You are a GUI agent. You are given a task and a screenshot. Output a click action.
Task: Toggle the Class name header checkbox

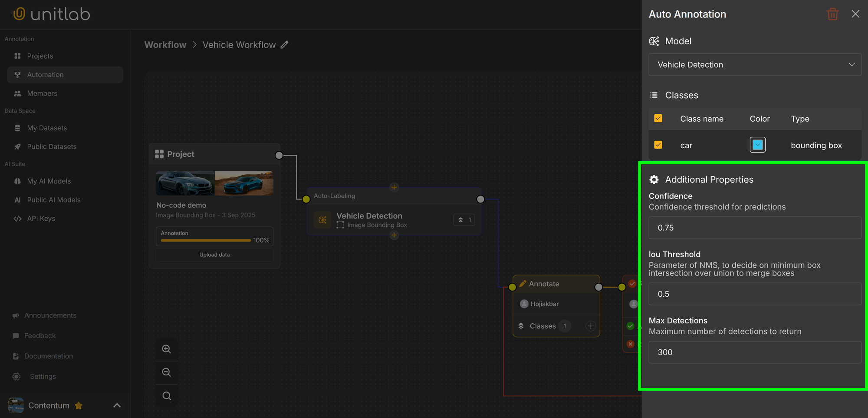(x=658, y=118)
